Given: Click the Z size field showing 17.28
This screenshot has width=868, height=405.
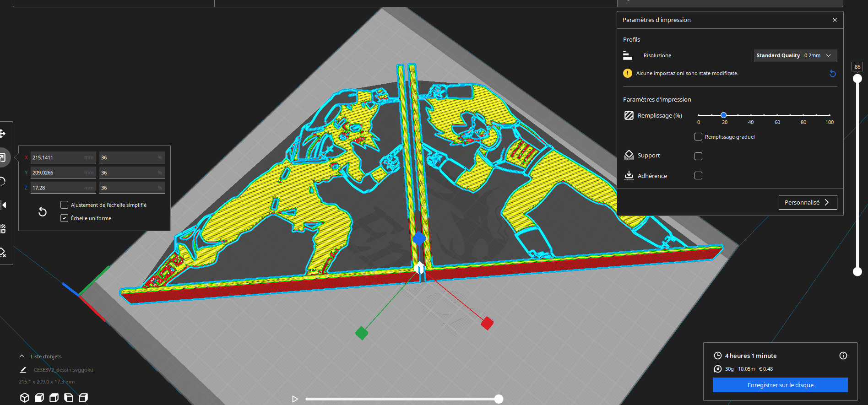Looking at the screenshot, I should [63, 188].
